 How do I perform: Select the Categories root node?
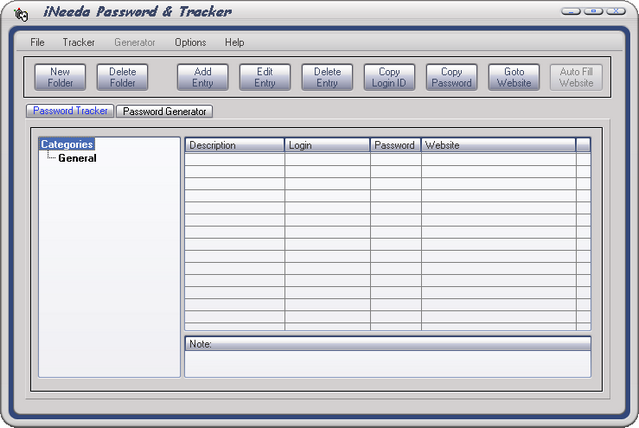point(67,144)
